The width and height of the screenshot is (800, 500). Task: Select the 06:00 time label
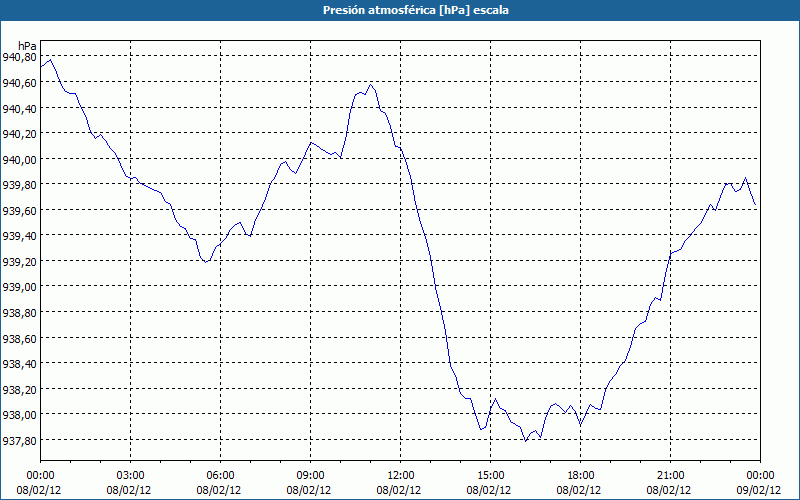[220, 476]
